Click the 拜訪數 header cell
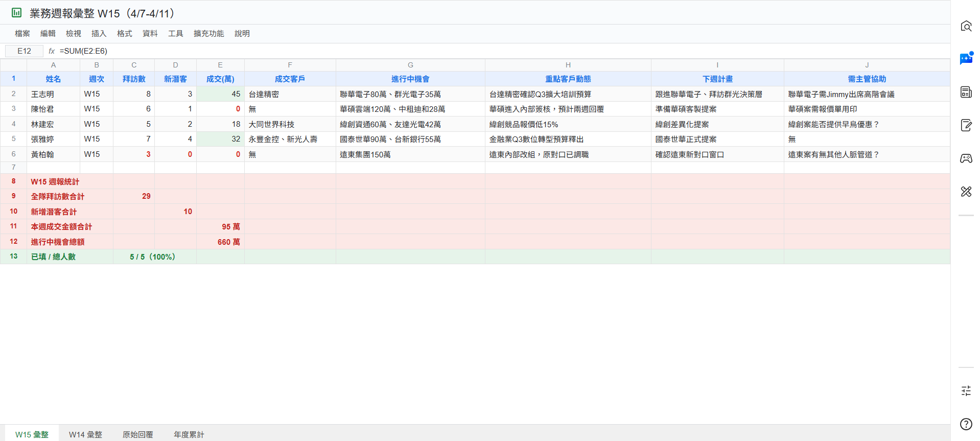 (134, 79)
